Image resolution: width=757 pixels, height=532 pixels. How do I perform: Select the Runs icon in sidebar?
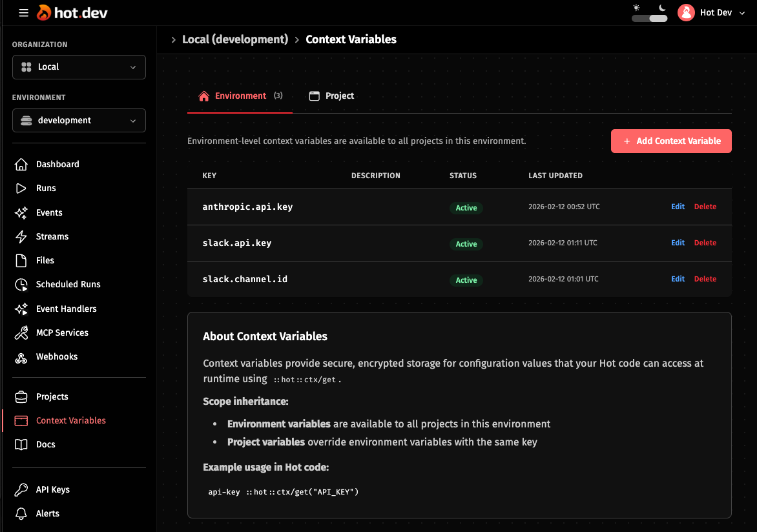20,188
